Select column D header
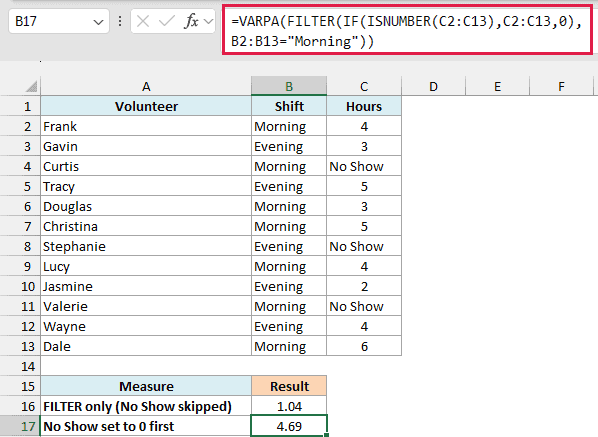Viewport: 598px width, 437px height. coord(433,87)
